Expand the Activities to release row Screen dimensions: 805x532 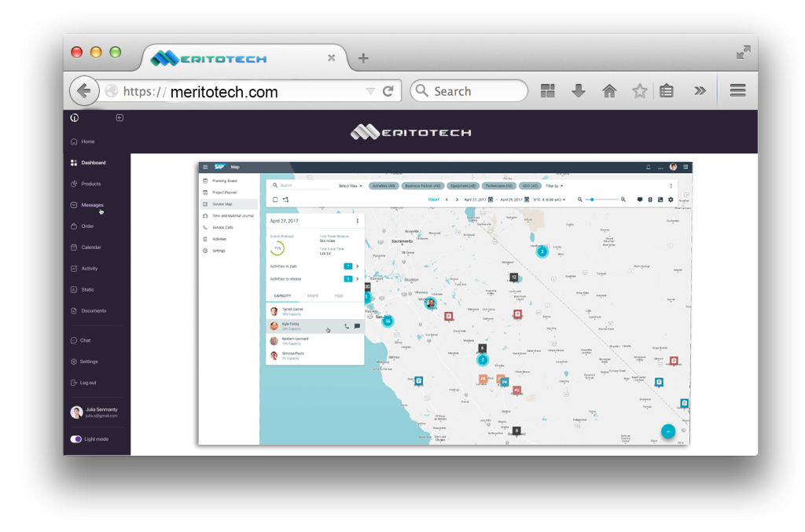pos(314,279)
